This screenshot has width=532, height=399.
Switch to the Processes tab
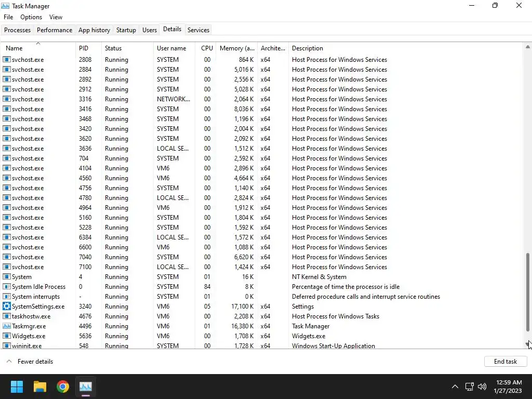point(17,30)
